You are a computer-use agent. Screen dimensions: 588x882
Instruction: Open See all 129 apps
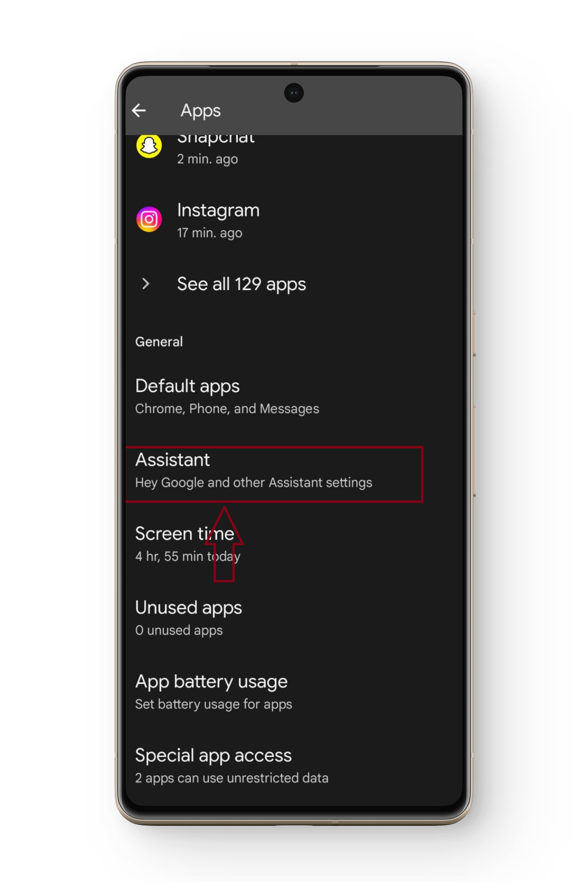[x=241, y=284]
